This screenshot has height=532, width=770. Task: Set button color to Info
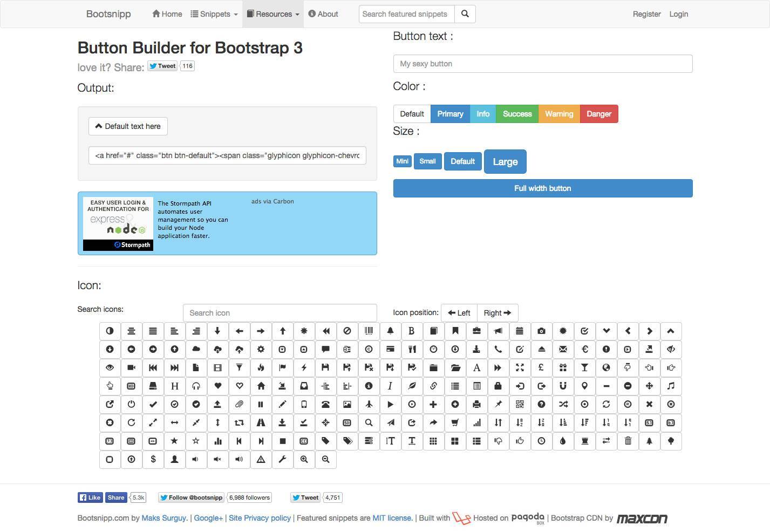pyautogui.click(x=483, y=114)
